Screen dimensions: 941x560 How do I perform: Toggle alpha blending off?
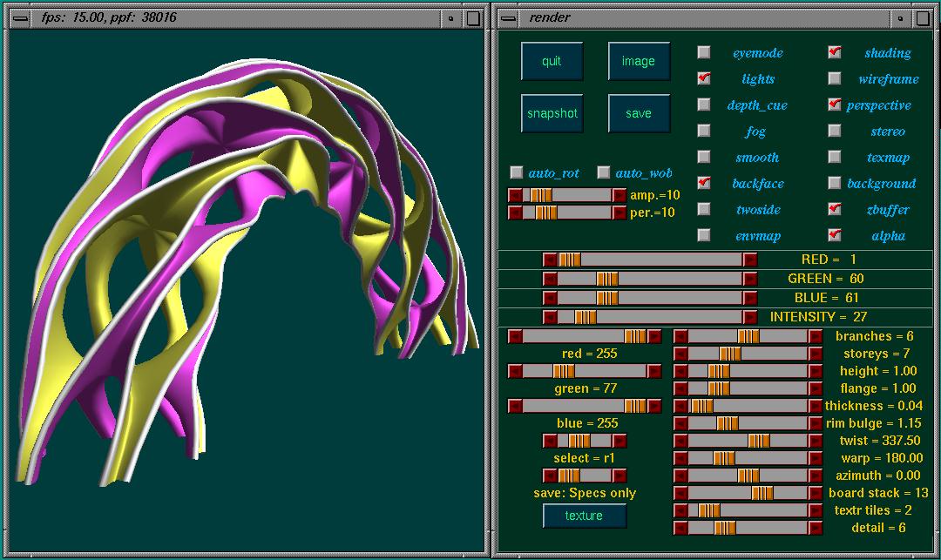point(834,235)
